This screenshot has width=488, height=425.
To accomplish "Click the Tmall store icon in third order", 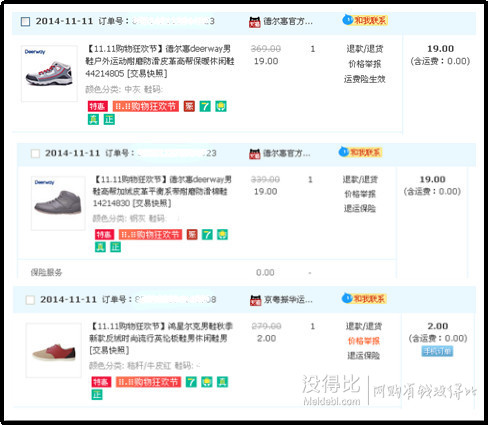I will point(255,300).
